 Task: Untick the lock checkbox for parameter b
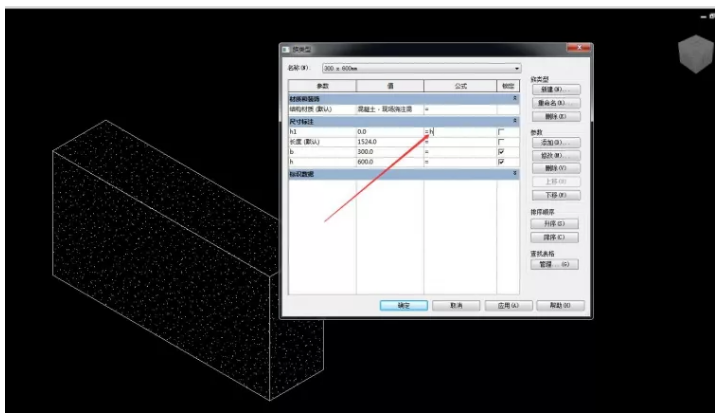(501, 152)
